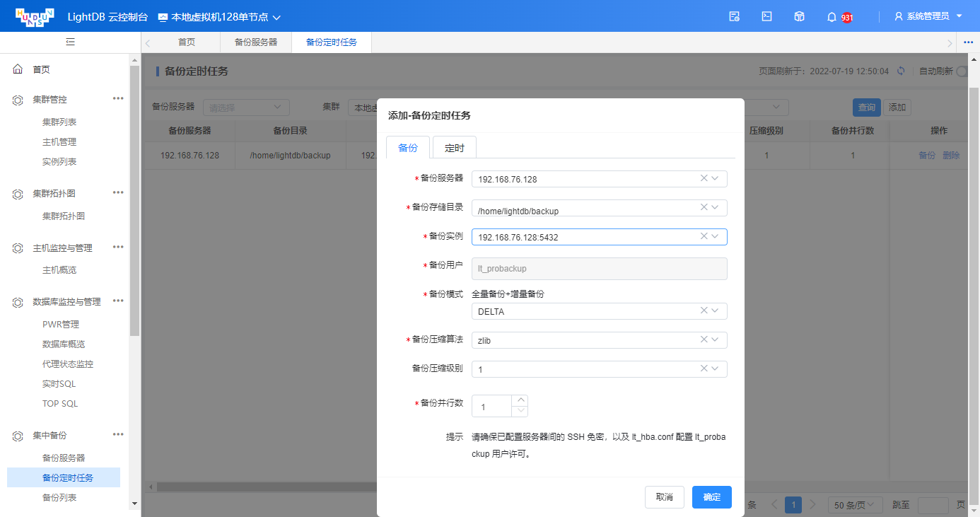
Task: Open the cluster selector dropdown in header
Action: point(219,16)
